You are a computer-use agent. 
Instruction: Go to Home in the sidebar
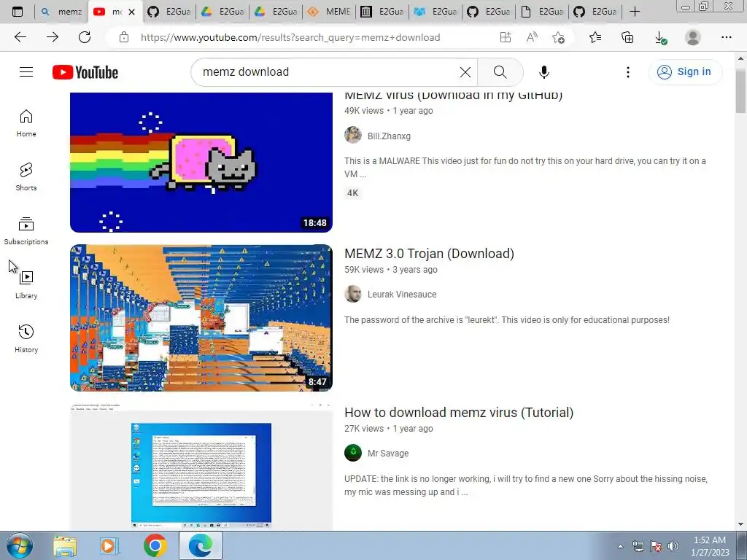pyautogui.click(x=26, y=123)
